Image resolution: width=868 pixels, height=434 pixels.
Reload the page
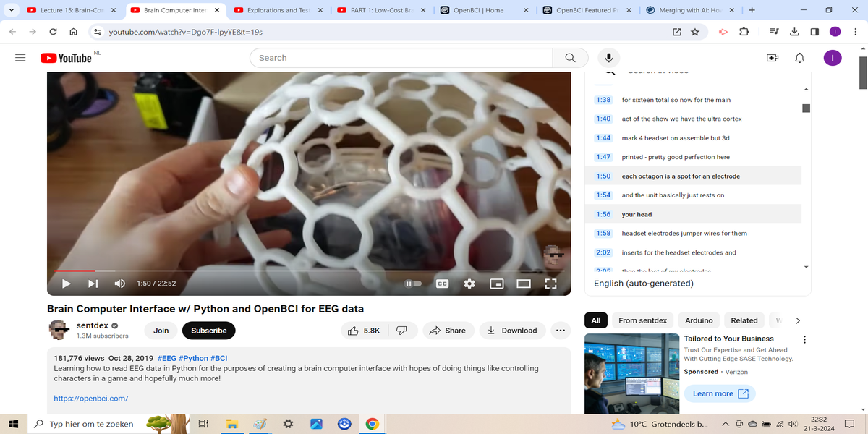click(x=54, y=32)
